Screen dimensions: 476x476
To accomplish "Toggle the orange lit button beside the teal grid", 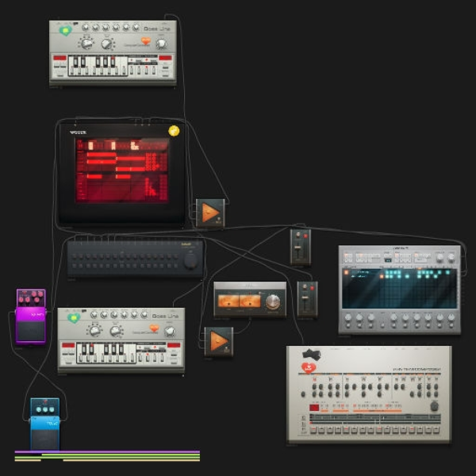I will (x=346, y=272).
